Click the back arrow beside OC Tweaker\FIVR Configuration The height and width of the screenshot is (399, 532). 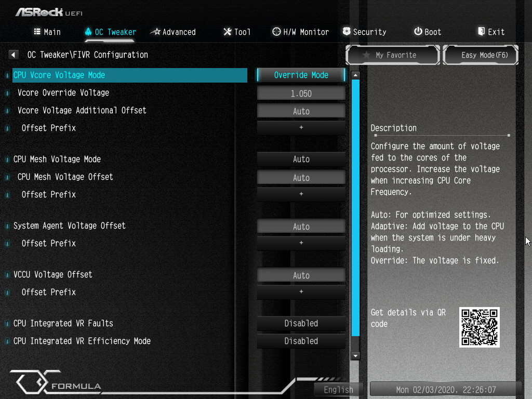[x=13, y=55]
